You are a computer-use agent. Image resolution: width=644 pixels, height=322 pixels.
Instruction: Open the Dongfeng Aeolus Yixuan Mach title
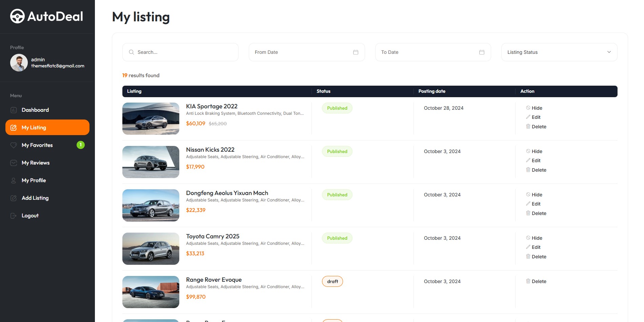[x=227, y=193]
